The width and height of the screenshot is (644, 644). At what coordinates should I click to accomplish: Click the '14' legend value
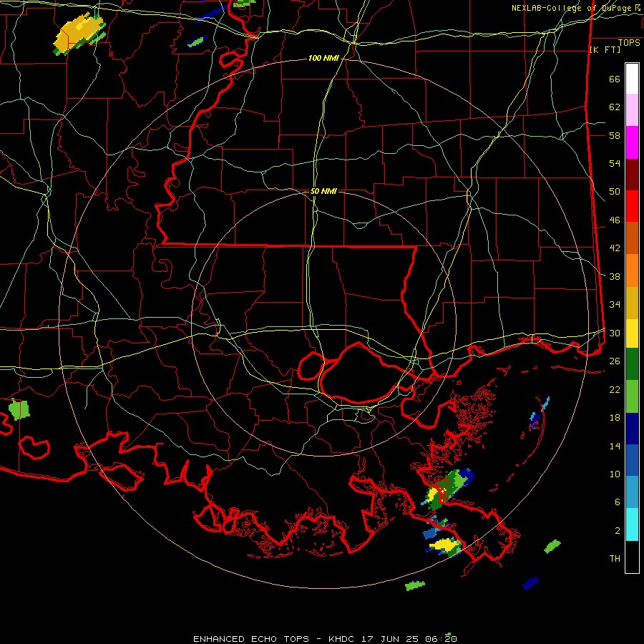[x=615, y=446]
